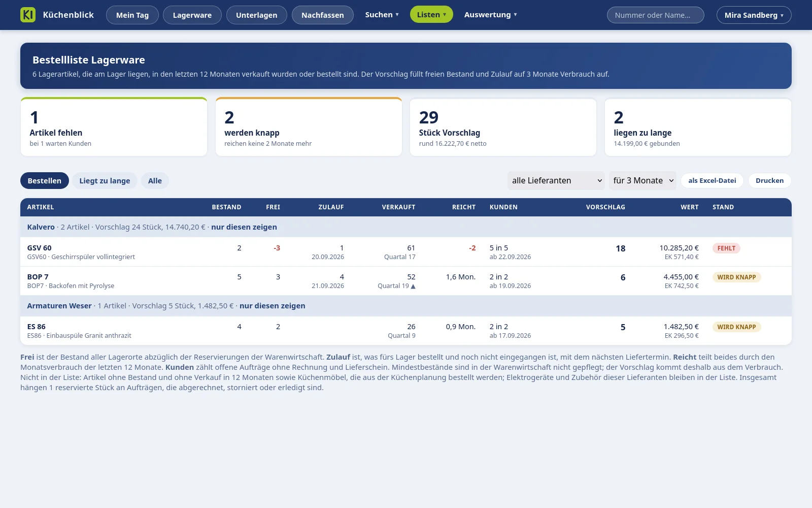Click the 0,9 Mon. Reicht value
Viewport: 812px width, 508px height.
[x=461, y=327]
